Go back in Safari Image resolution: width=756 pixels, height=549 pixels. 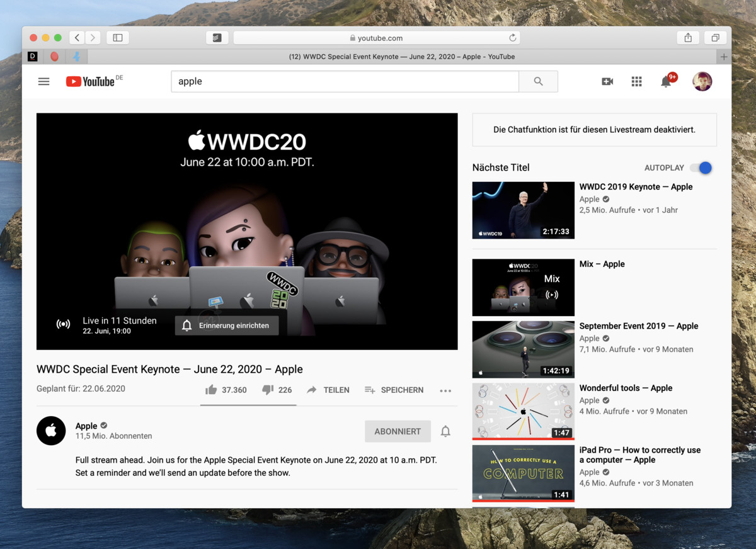pos(77,38)
